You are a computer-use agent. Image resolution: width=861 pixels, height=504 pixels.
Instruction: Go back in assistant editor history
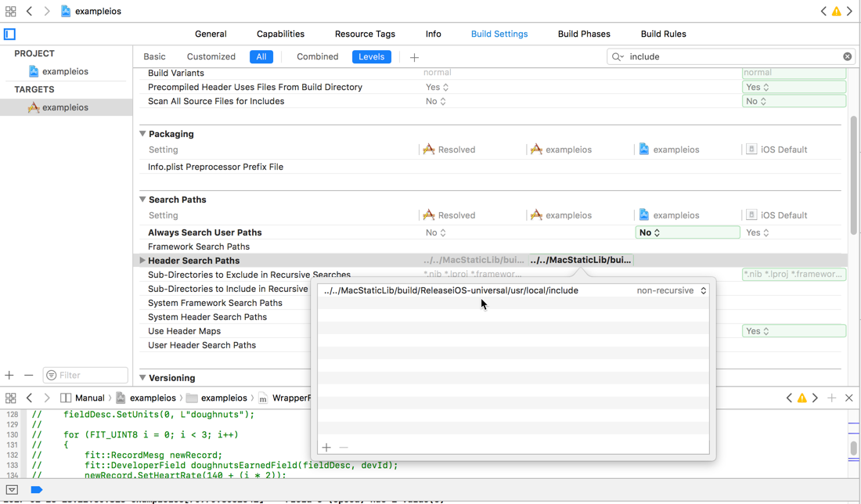29,398
